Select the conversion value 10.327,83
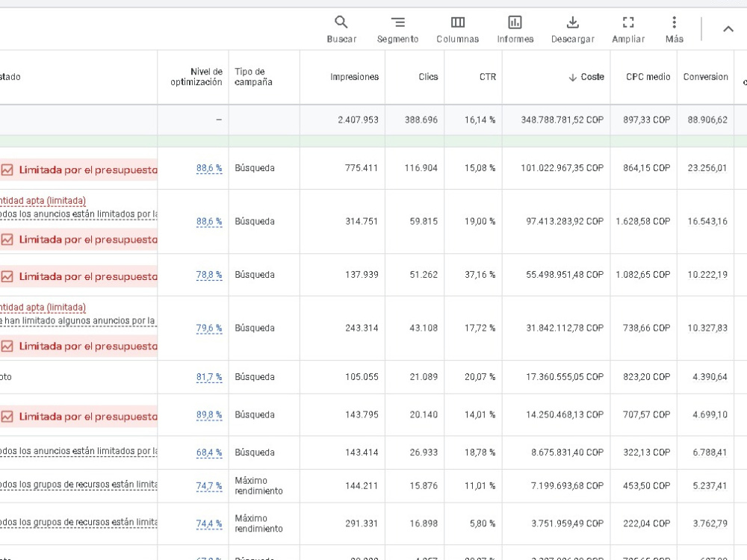 (x=707, y=328)
